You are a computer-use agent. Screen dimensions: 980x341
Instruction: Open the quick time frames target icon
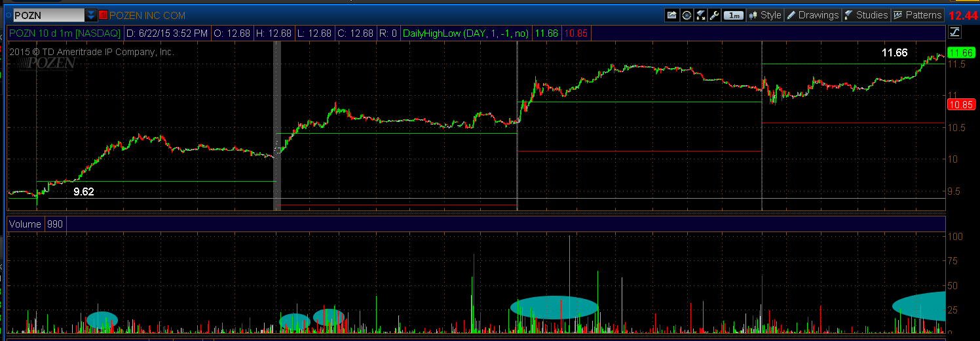click(686, 15)
